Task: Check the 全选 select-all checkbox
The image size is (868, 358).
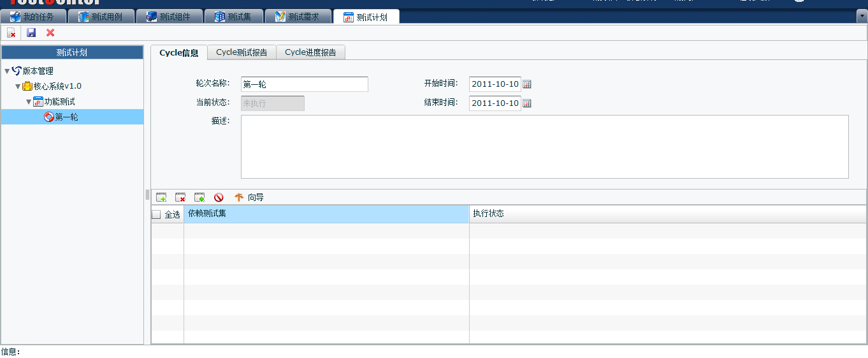Action: (x=156, y=214)
